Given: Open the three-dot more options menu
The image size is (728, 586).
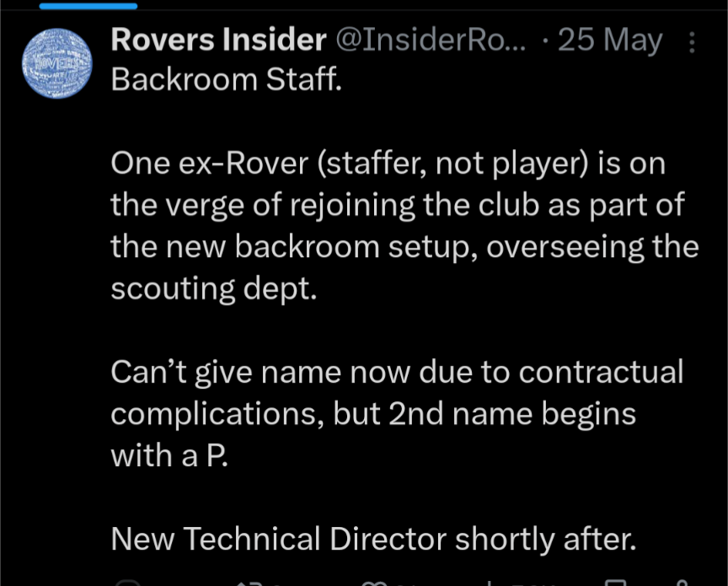Looking at the screenshot, I should [692, 42].
